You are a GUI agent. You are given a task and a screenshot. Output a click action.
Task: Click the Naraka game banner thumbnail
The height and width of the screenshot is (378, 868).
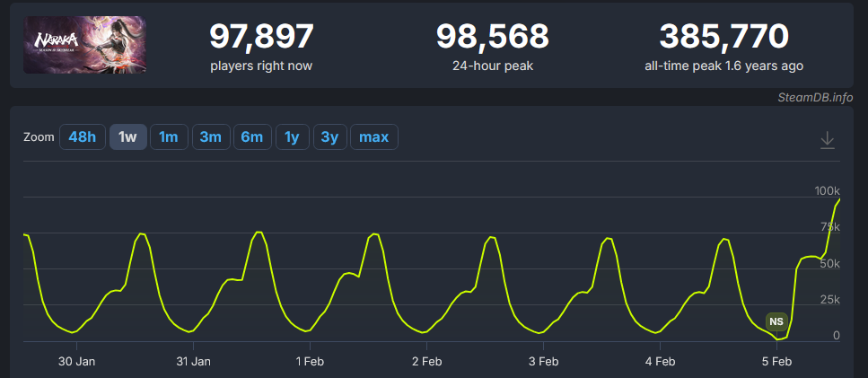[x=84, y=45]
